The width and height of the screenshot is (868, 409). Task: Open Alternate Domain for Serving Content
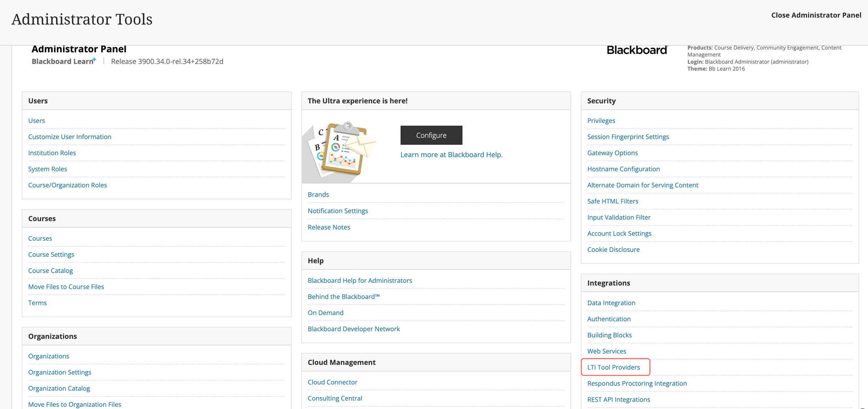click(643, 185)
